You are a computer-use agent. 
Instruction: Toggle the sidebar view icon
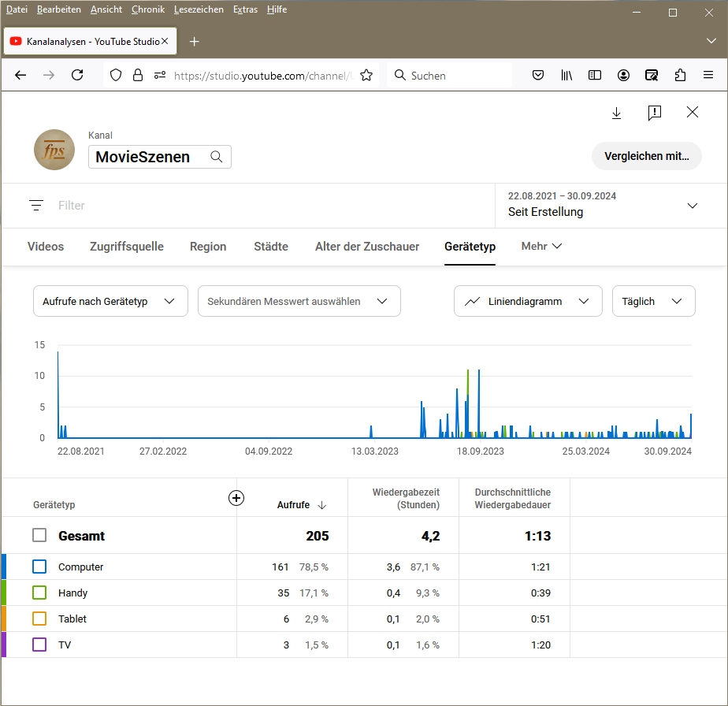595,75
